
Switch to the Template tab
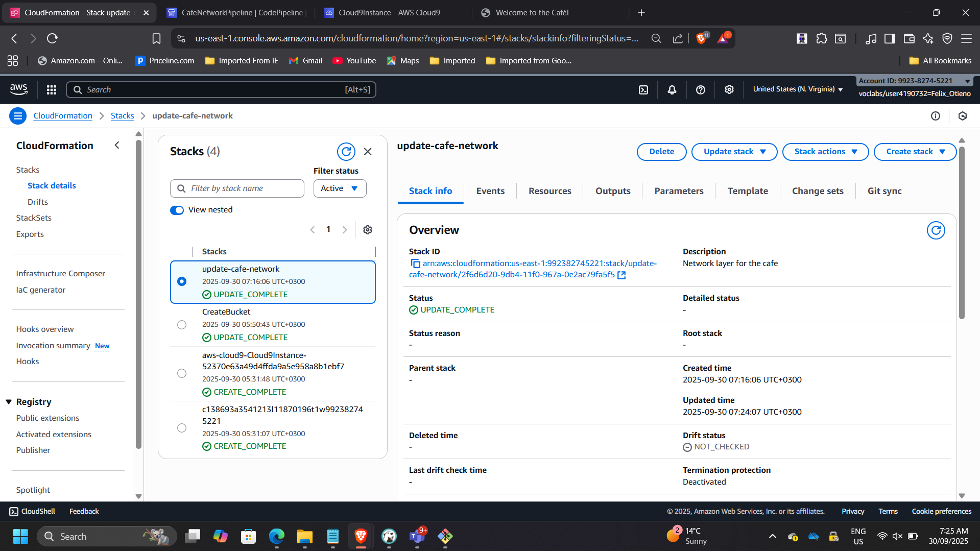click(748, 191)
